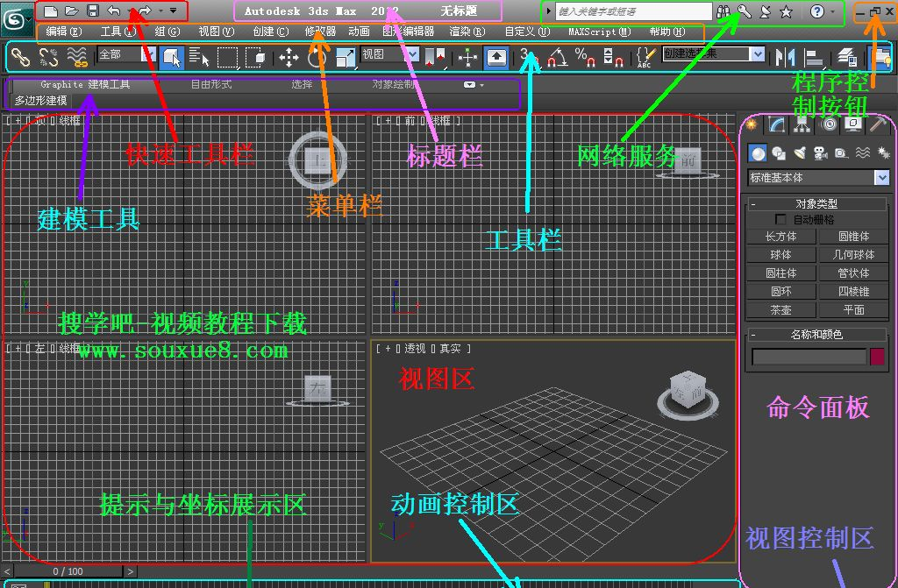Viewport: 898px width, 588px height.
Task: Click the Align tool icon
Action: [x=813, y=57]
